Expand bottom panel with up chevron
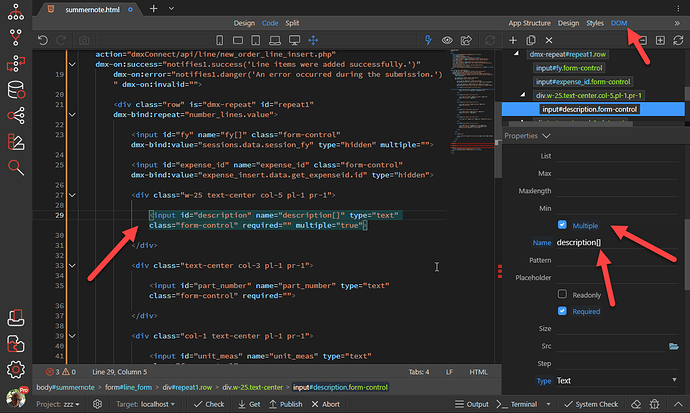 coord(678,404)
